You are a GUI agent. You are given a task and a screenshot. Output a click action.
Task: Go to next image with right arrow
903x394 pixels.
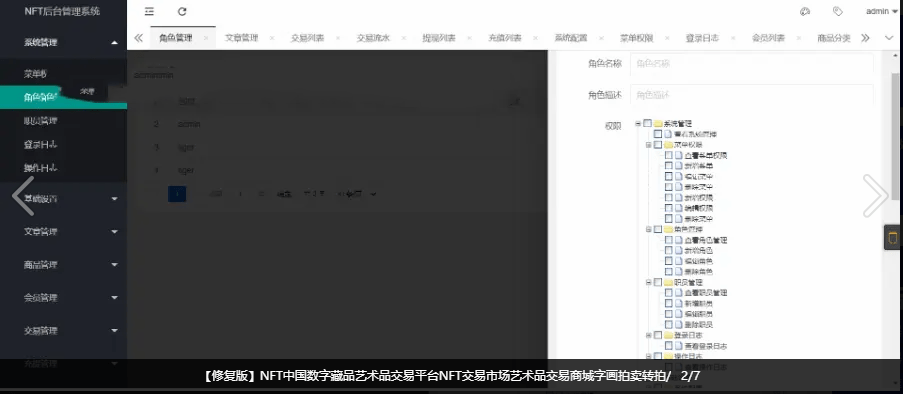[875, 196]
